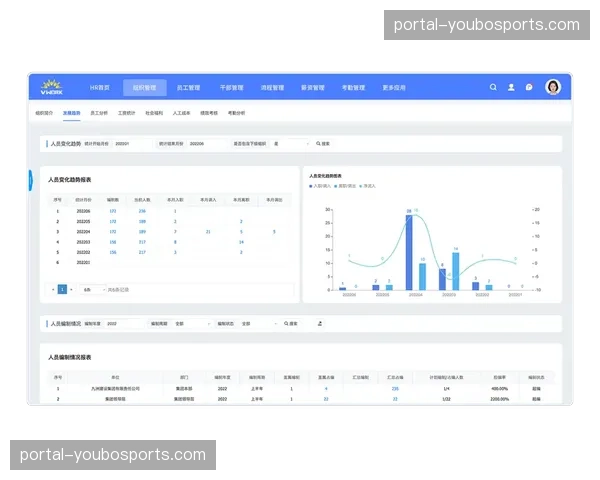600x480 pixels.
Task: Click the 统计开始月份 input field
Action: [128, 144]
